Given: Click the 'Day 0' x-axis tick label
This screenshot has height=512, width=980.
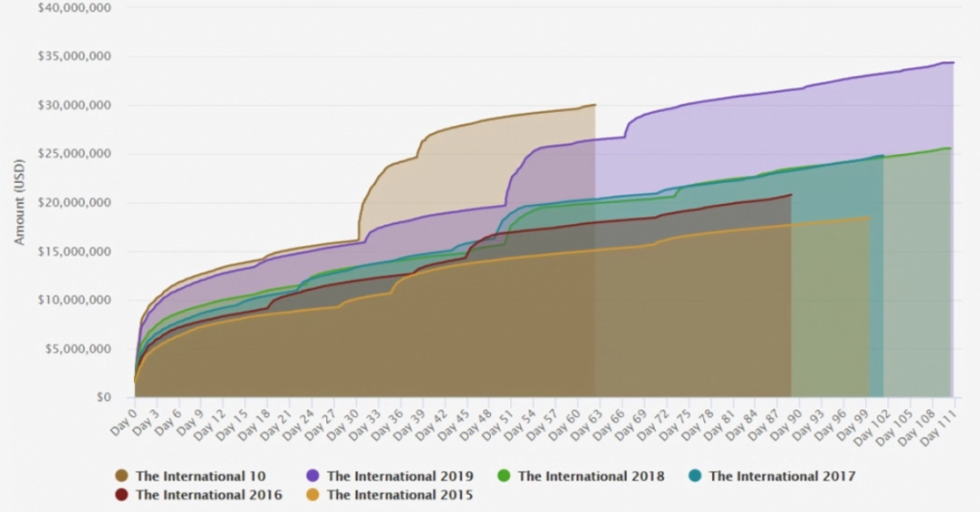Looking at the screenshot, I should click(122, 419).
